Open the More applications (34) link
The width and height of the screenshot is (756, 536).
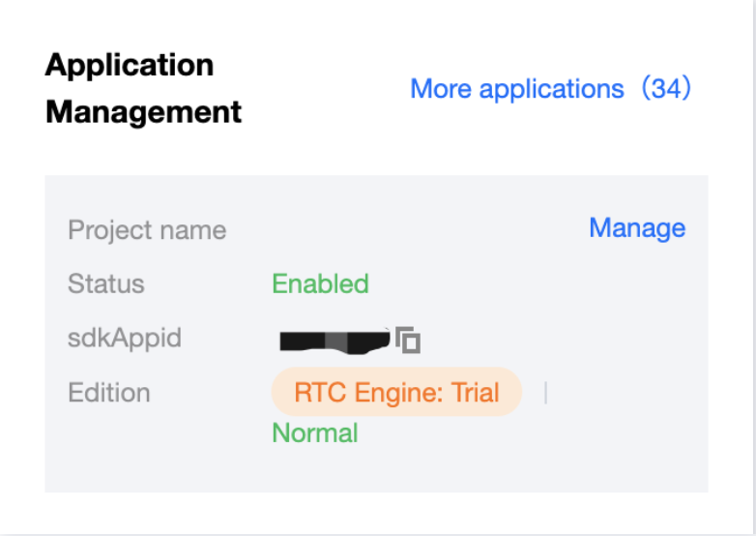coord(551,89)
